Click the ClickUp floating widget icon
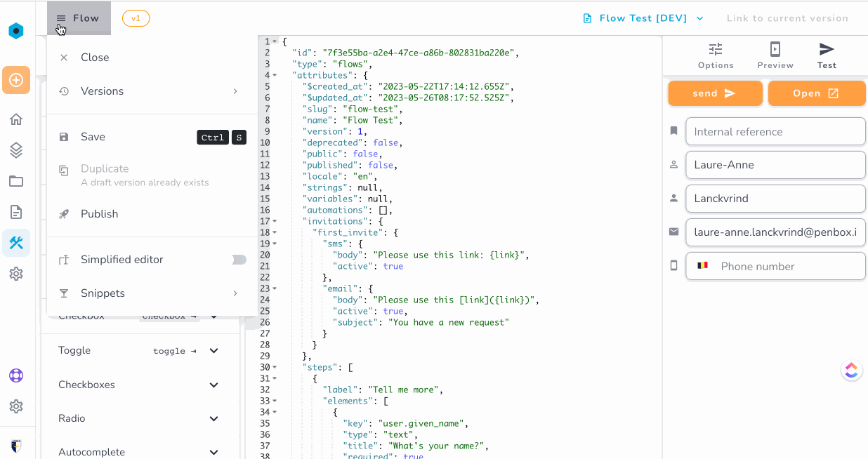This screenshot has width=868, height=459. (x=851, y=370)
